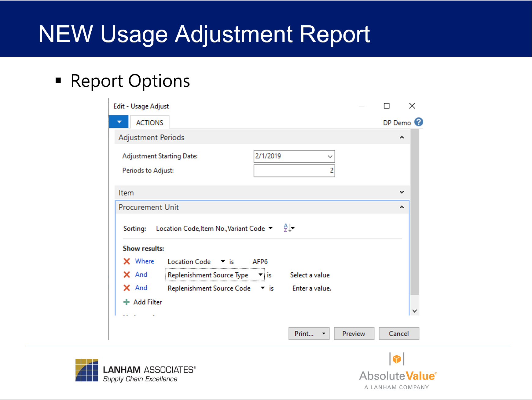The width and height of the screenshot is (532, 400).
Task: Click the scrollbar down arrow
Action: coord(414,311)
